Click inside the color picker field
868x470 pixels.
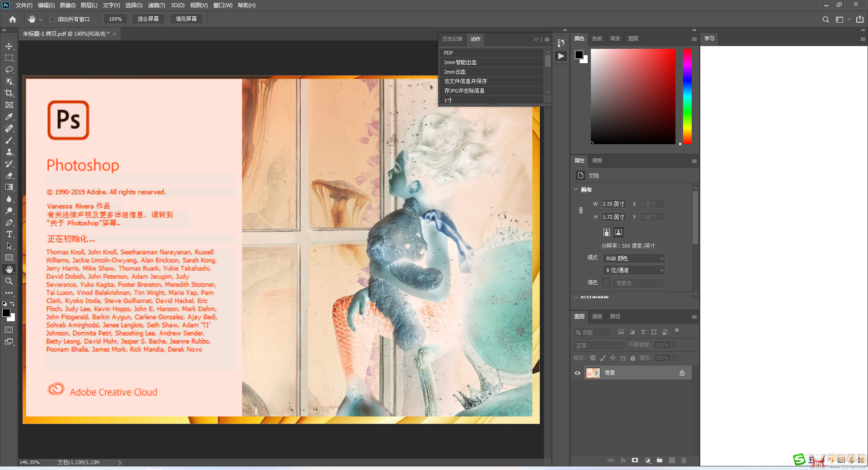pyautogui.click(x=633, y=96)
